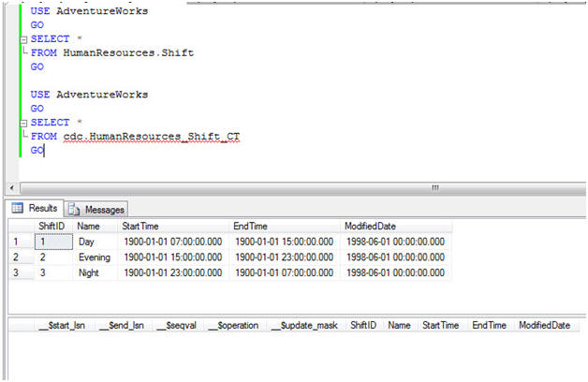Click the first USE AdventureWorks line
This screenshot has height=382, width=588.
[89, 11]
